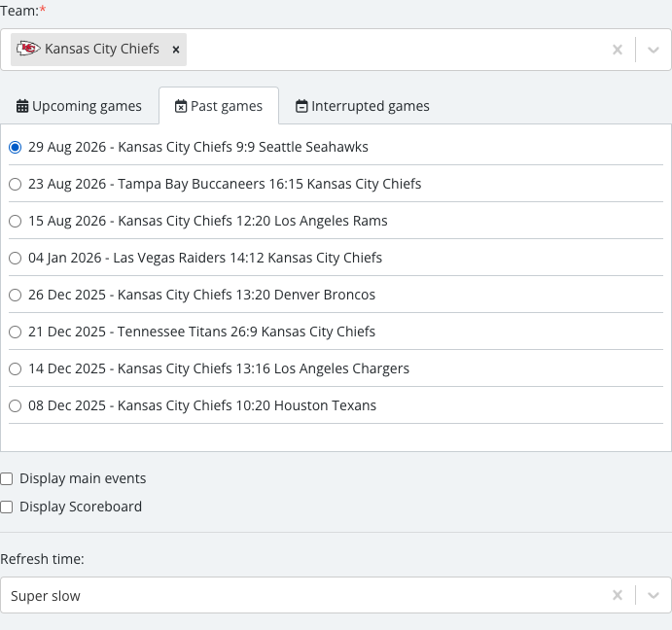672x630 pixels.
Task: Click the 'Kansas City Chiefs 13:20 Denver Broncos' label
Action: (x=246, y=295)
